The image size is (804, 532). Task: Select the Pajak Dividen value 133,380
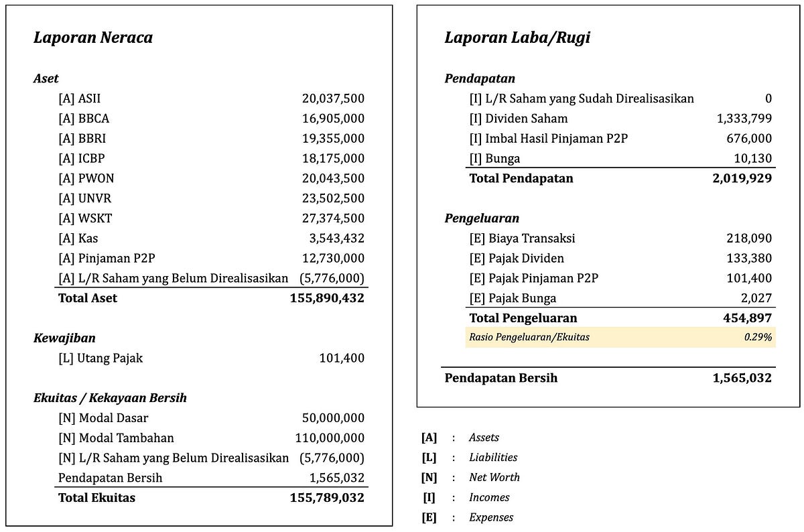pyautogui.click(x=749, y=258)
